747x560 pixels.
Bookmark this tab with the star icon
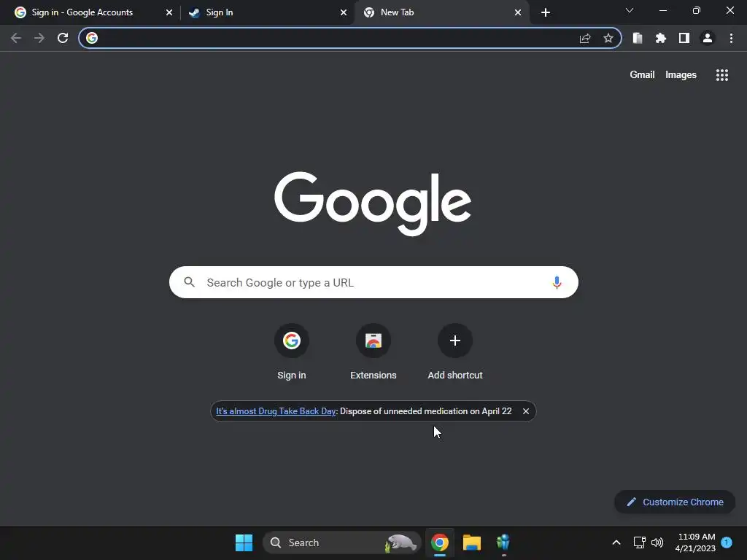pos(608,38)
